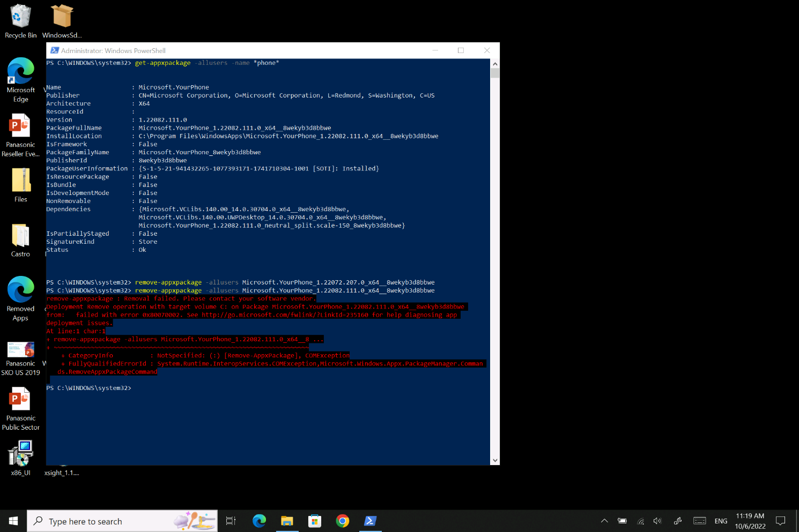Click the PowerShell taskbar button
This screenshot has width=799, height=532.
(x=371, y=521)
